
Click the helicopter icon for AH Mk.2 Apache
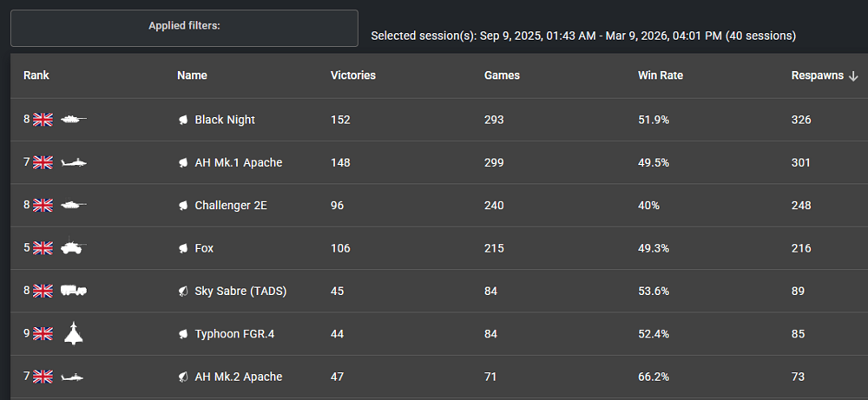[74, 377]
